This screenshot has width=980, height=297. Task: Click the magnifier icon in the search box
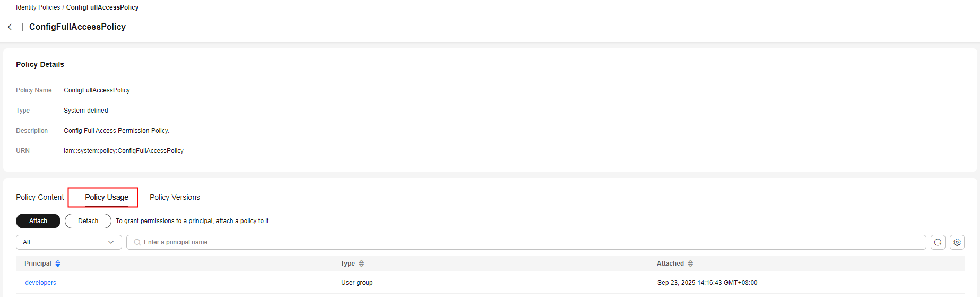point(137,242)
